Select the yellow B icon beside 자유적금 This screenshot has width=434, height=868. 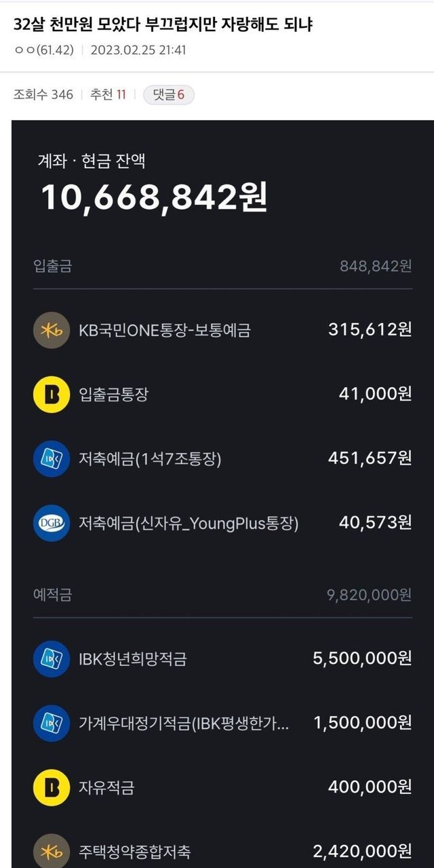pyautogui.click(x=52, y=787)
